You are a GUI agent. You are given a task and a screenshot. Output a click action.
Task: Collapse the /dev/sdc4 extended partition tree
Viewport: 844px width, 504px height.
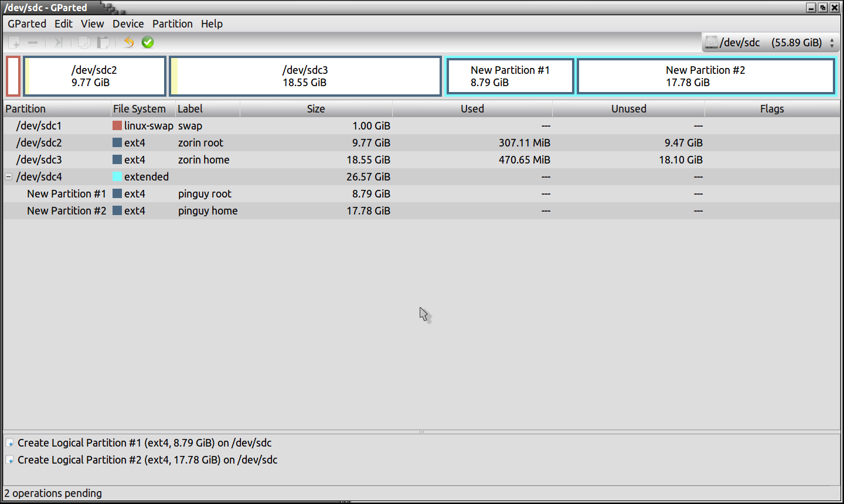[x=9, y=176]
